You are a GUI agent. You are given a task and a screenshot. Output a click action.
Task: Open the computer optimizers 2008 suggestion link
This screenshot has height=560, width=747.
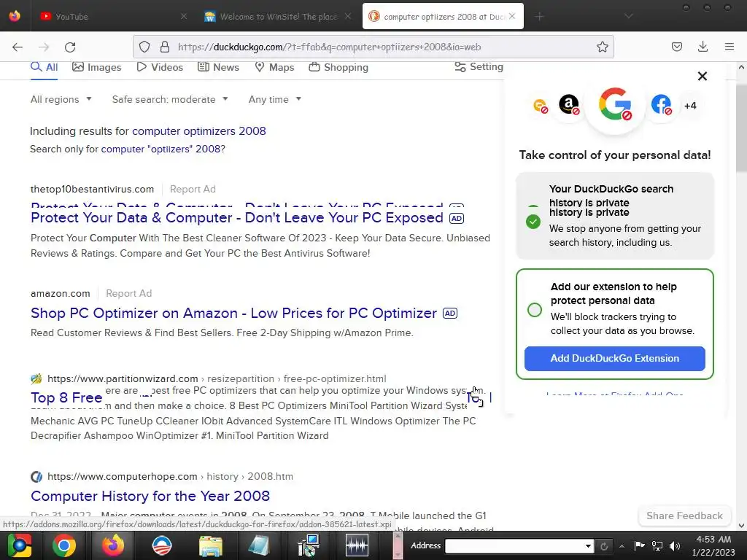tap(198, 131)
